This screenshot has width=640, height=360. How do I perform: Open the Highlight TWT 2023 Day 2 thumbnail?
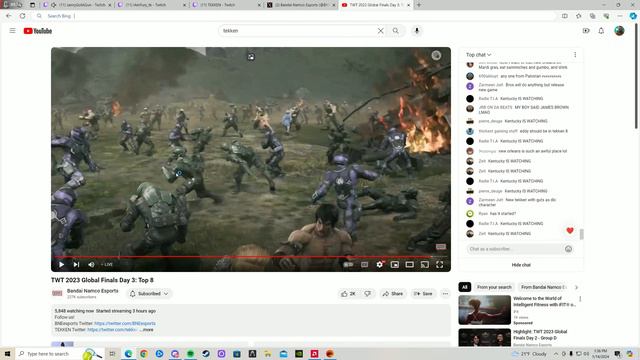click(484, 338)
